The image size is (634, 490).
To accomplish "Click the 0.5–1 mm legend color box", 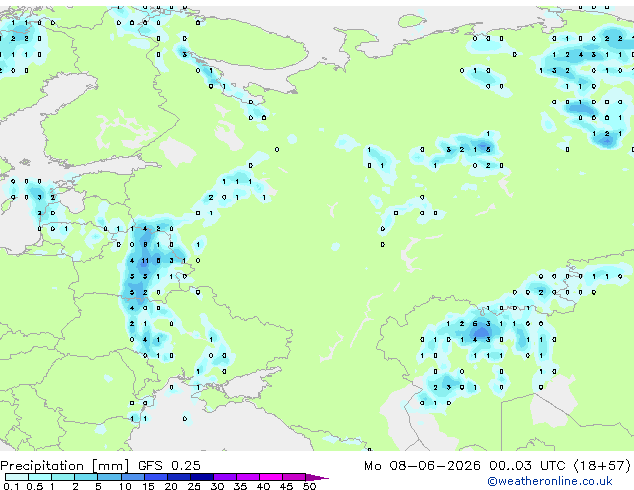I will (40, 477).
